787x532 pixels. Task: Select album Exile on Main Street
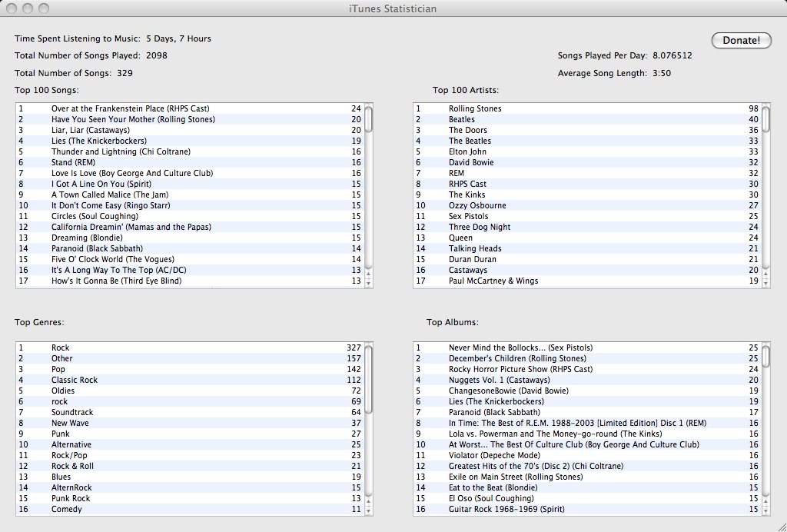(588, 477)
